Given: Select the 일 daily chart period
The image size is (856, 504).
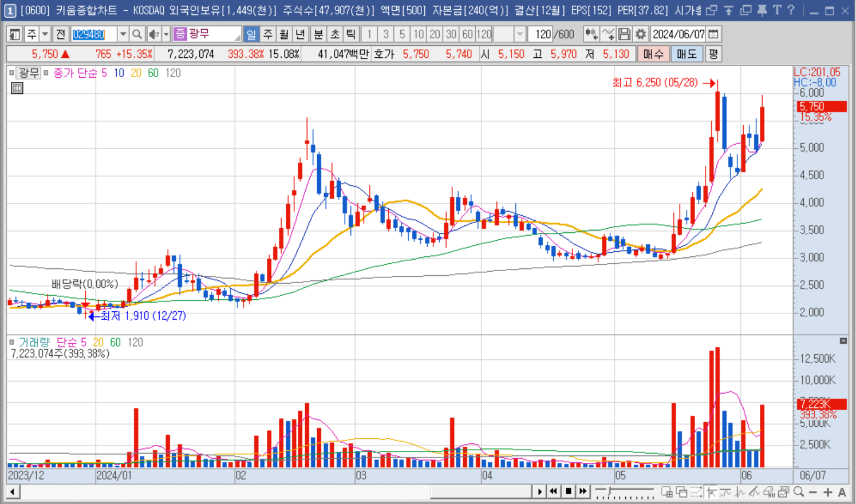Looking at the screenshot, I should pos(251,34).
